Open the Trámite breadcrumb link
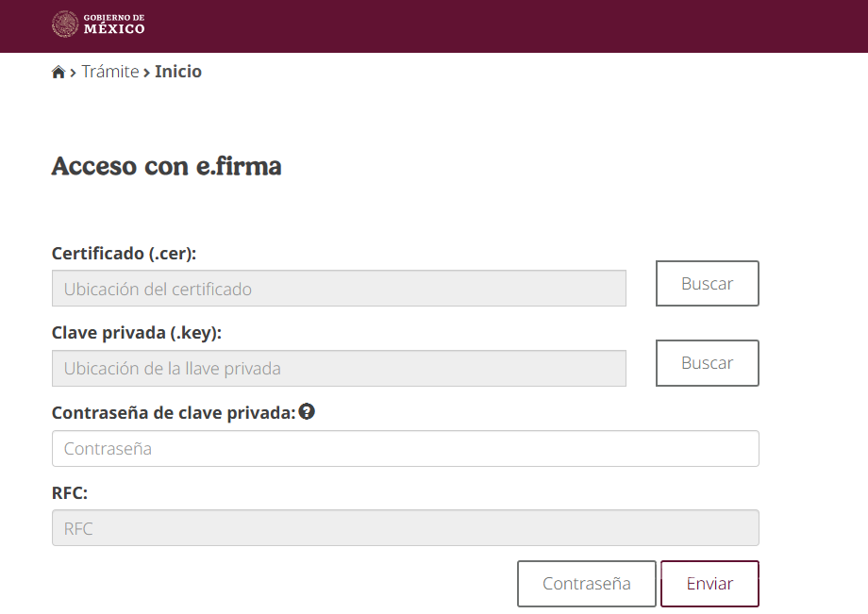This screenshot has width=868, height=614. tap(110, 72)
